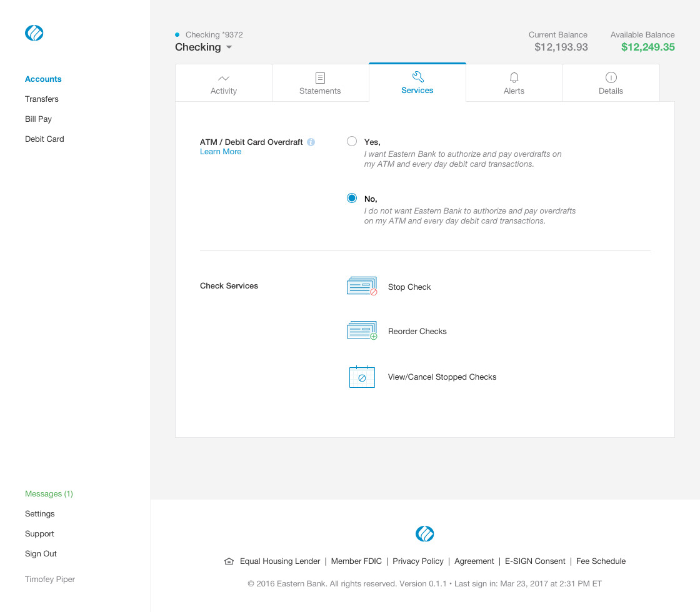Open the Alerts tab label
This screenshot has height=612, width=700.
(514, 91)
